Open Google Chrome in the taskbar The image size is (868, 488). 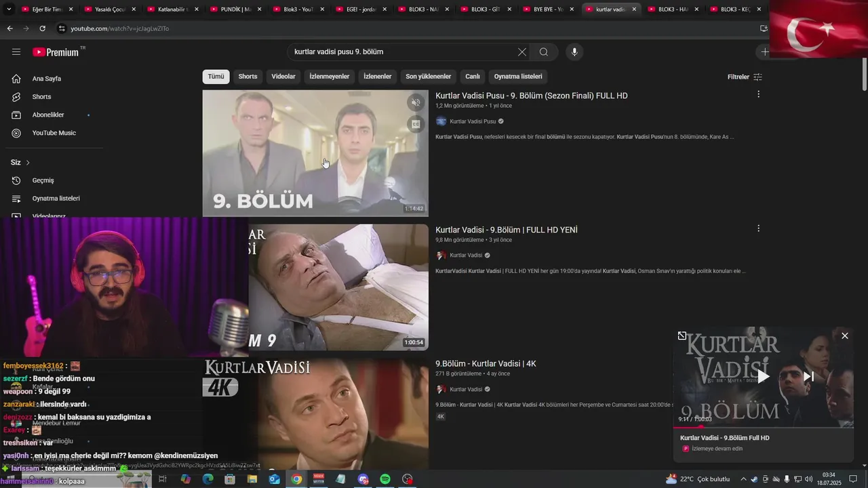point(296,479)
